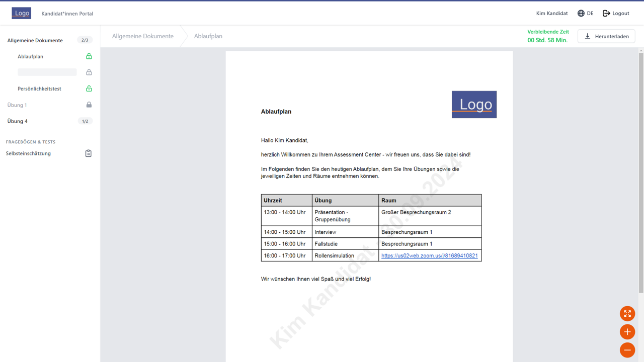Image resolution: width=644 pixels, height=362 pixels.
Task: Click the Fallstudie cell
Action: 346,244
